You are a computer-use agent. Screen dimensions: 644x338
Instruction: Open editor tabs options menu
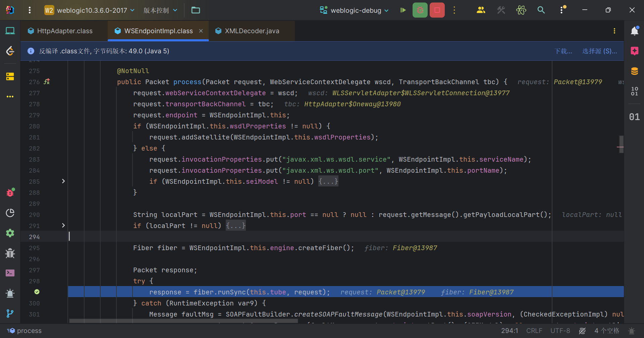tap(614, 31)
